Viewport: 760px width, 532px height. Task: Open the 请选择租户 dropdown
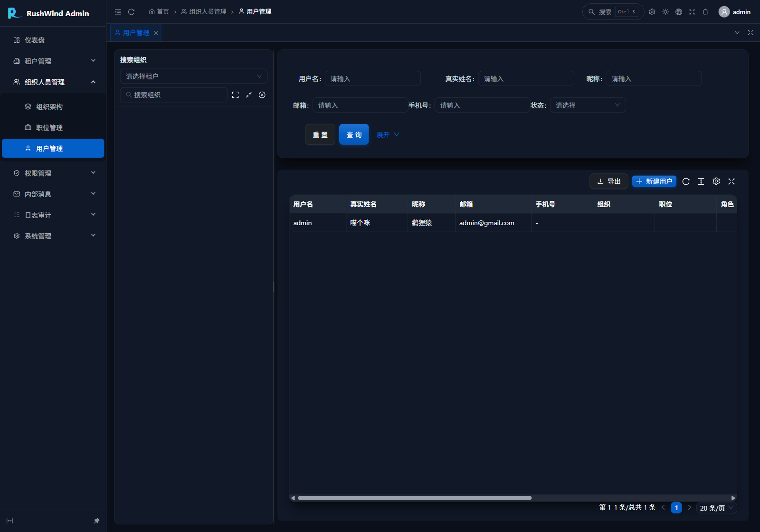coord(194,76)
